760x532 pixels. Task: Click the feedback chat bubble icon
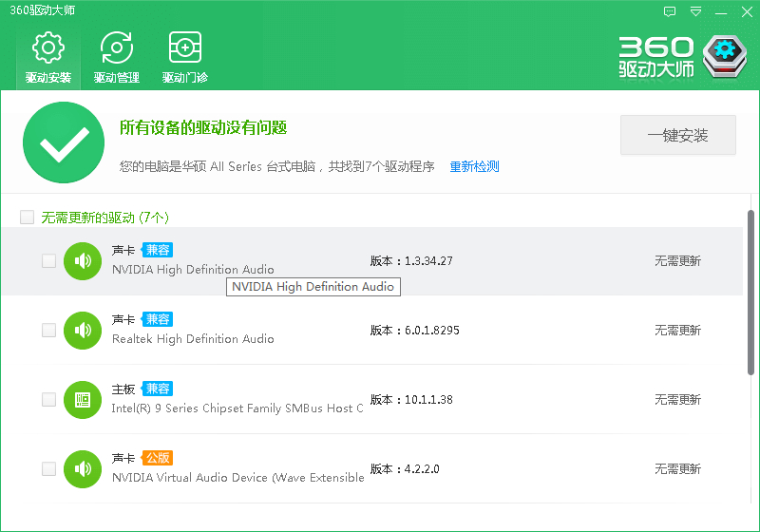670,11
